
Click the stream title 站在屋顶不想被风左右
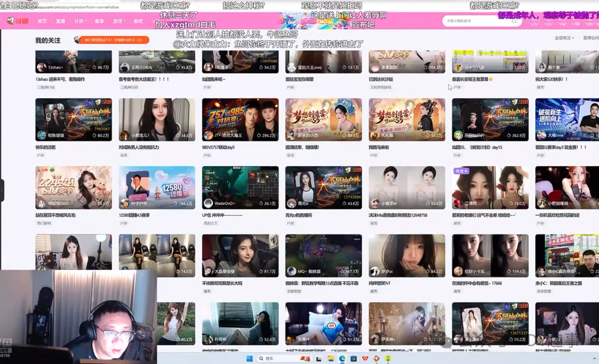point(55,215)
